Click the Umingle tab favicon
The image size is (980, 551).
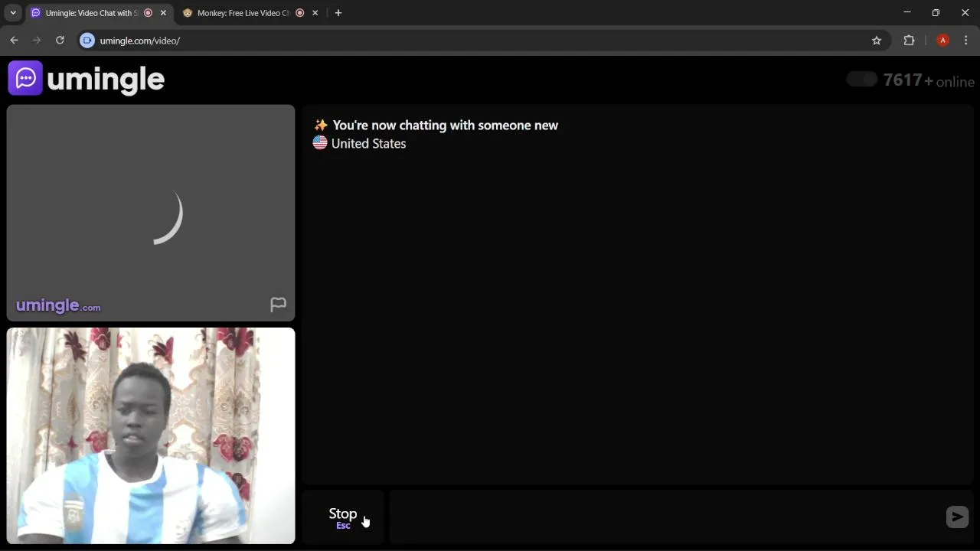[35, 13]
